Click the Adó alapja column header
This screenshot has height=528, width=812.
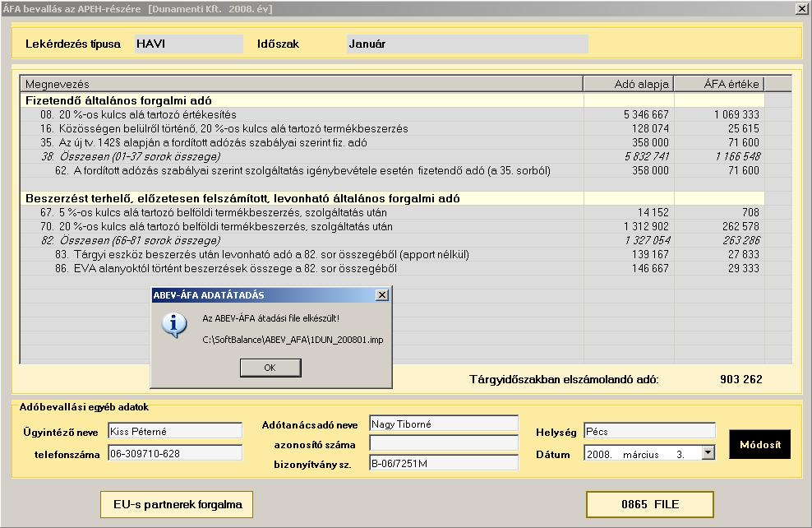point(629,84)
